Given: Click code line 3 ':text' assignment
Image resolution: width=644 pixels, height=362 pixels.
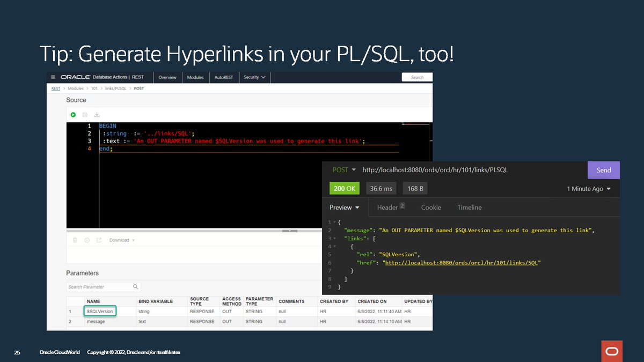Looking at the screenshot, I should click(234, 141).
